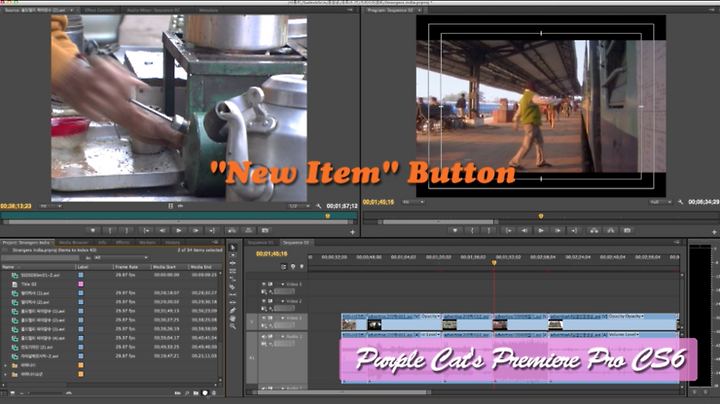Click the Project panel zoom slider
This screenshot has height=404, width=720.
[x=43, y=393]
